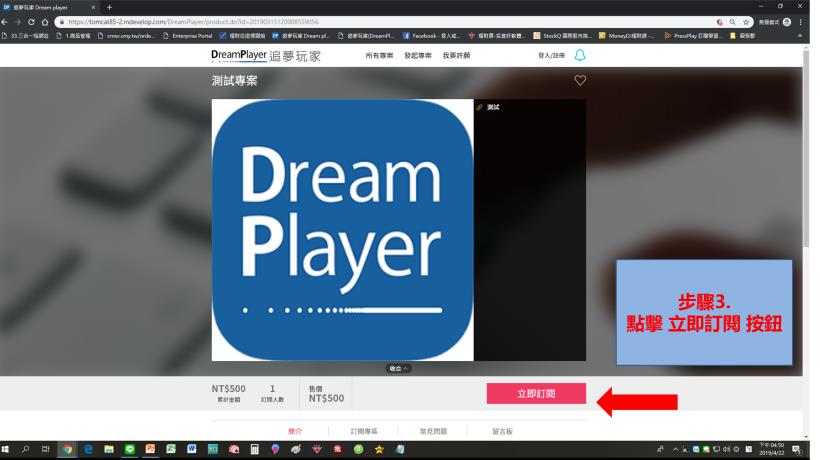Click the notification bell icon

point(580,55)
